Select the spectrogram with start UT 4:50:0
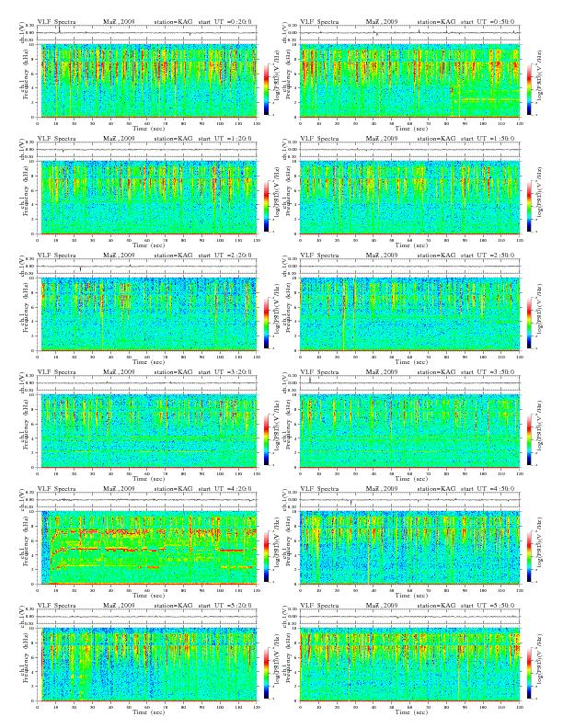Viewport: 563px width, 728px height. tap(409, 548)
